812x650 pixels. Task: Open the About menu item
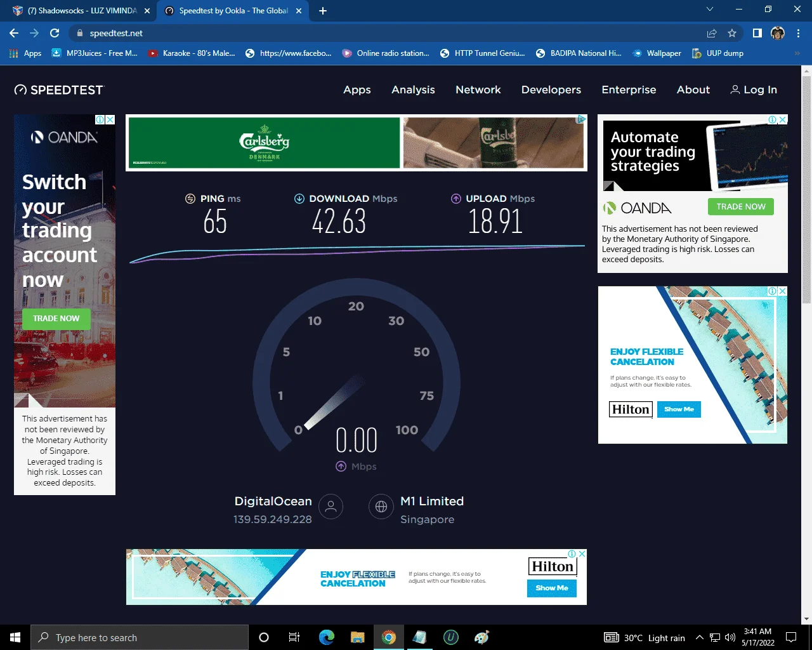pos(693,90)
